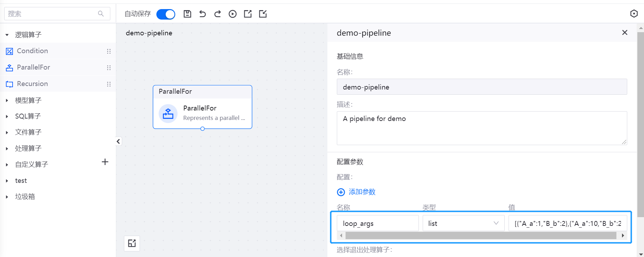Click the loop_args name field

pyautogui.click(x=378, y=223)
